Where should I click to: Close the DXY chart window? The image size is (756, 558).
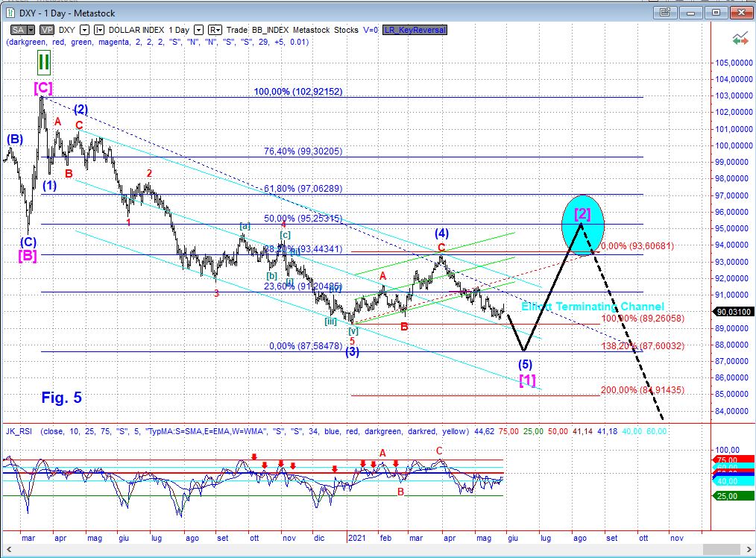tap(740, 13)
